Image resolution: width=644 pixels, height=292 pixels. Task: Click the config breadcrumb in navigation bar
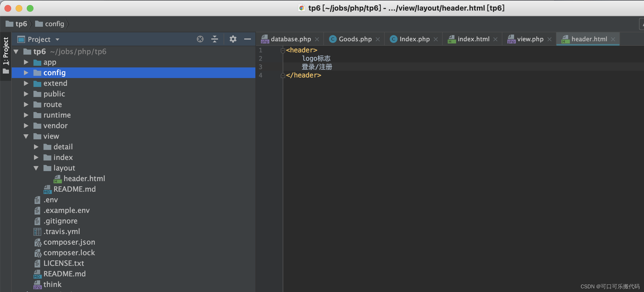click(50, 24)
